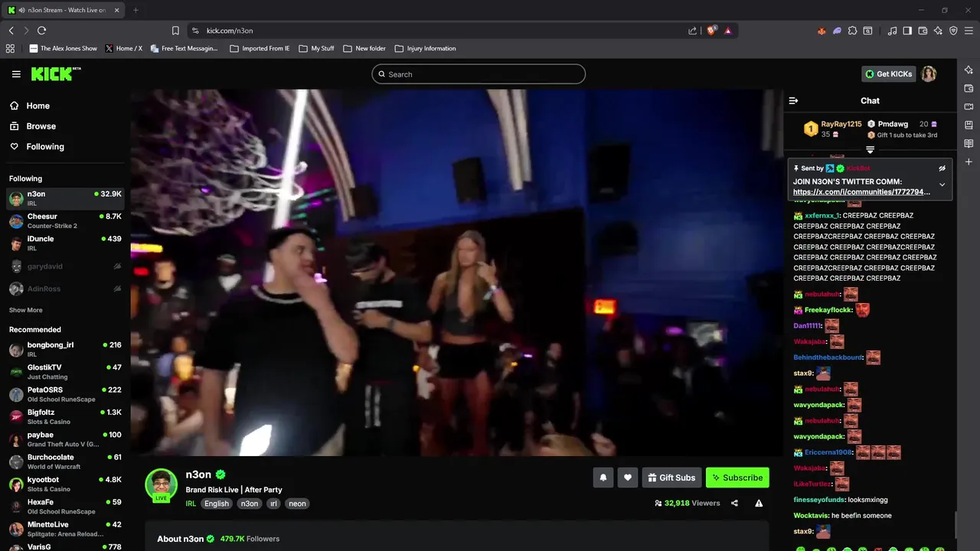
Task: Open the MetaMask fox extension
Action: pos(822,31)
